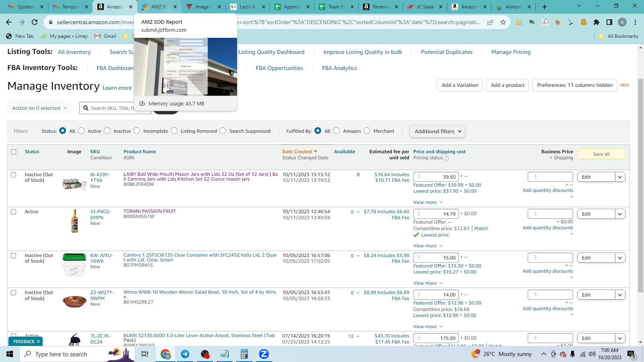
Task: Open Preferences: 11 columns hidden
Action: [x=575, y=85]
